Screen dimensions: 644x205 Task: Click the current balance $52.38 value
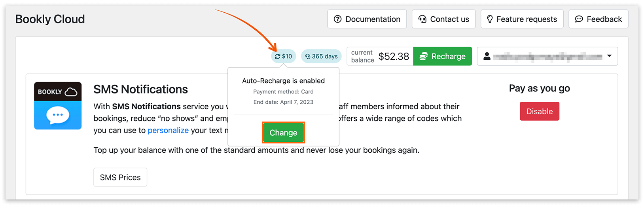pyautogui.click(x=394, y=56)
